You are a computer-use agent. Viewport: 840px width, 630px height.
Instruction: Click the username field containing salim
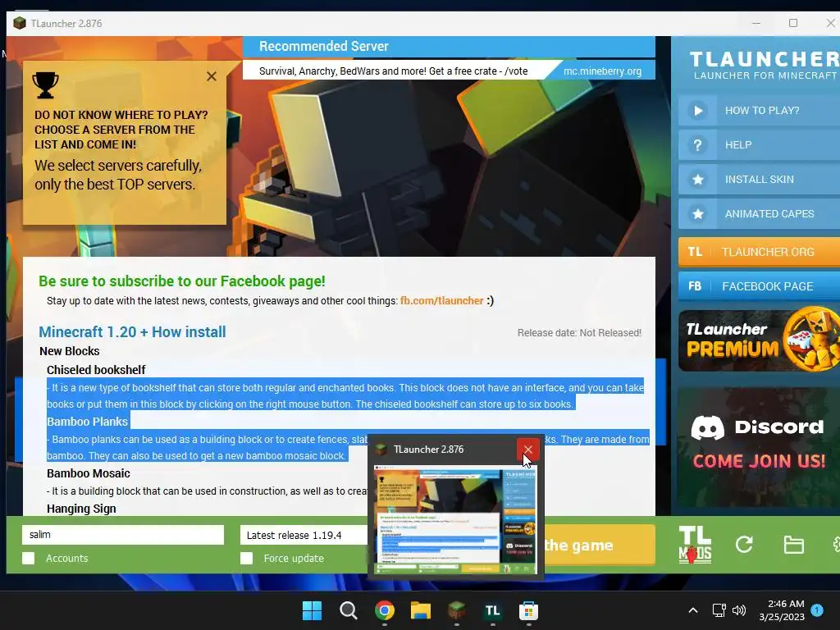[123, 535]
